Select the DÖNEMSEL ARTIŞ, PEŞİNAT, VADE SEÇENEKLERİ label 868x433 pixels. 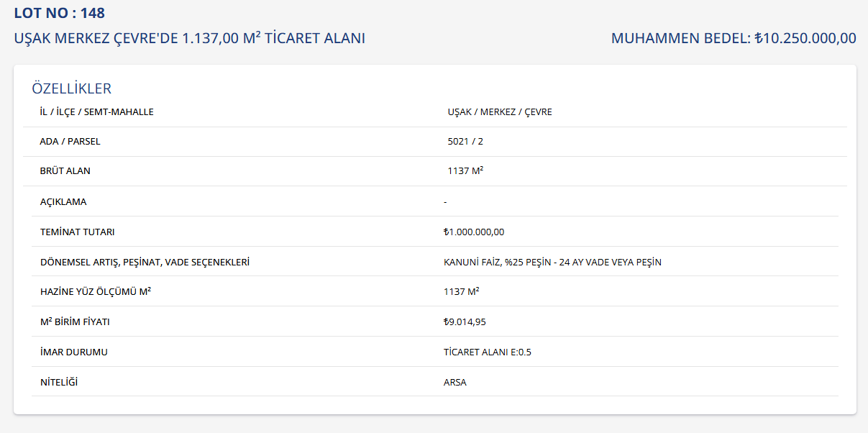[x=145, y=263]
